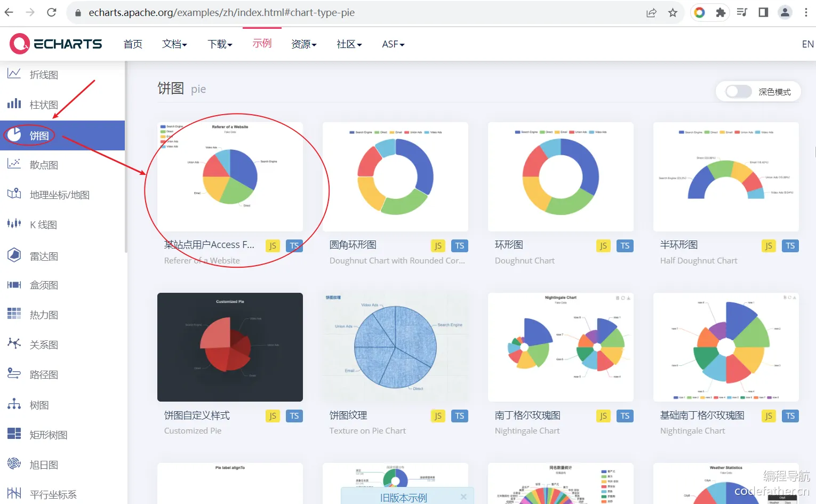The image size is (816, 504).
Task: Open the Customized Pie dark thumbnail
Action: tap(230, 347)
